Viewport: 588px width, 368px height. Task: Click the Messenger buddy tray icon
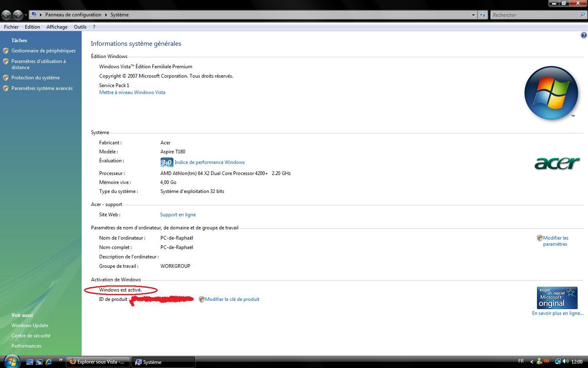pyautogui.click(x=539, y=361)
